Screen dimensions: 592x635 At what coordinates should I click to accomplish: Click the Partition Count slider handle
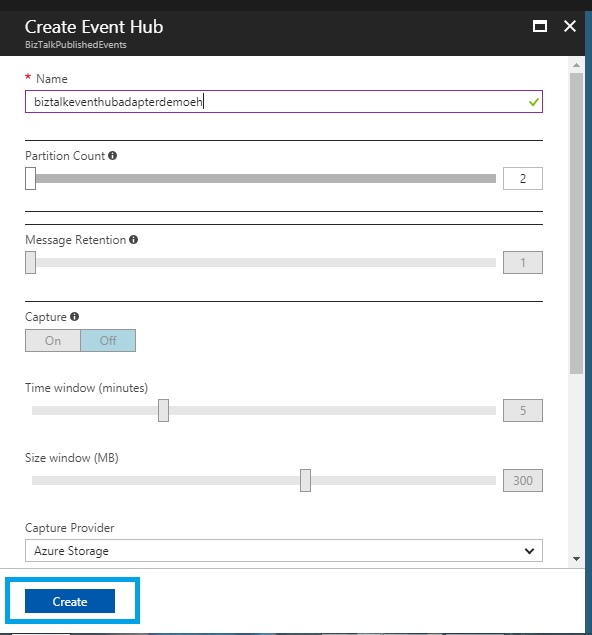[30, 179]
